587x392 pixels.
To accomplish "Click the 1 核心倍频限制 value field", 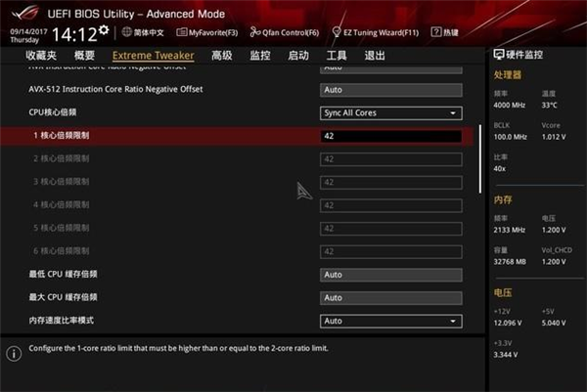I will 391,136.
